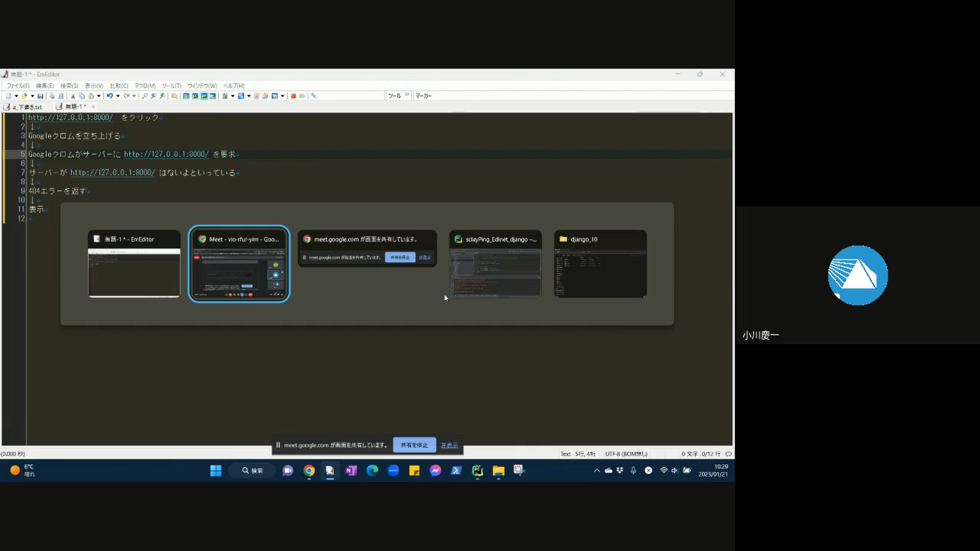Open OneNote from the taskbar

point(351,471)
